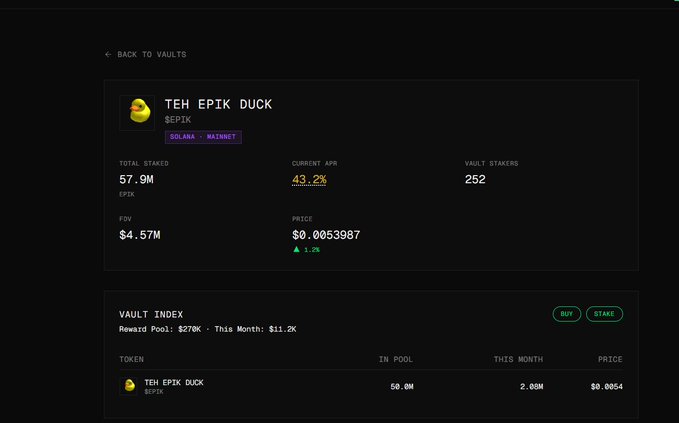
Task: Click the Stake button
Action: pos(604,314)
